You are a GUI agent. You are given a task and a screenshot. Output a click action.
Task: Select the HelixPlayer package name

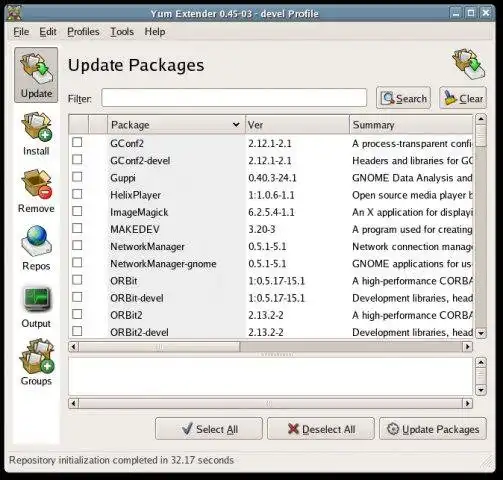click(135, 195)
